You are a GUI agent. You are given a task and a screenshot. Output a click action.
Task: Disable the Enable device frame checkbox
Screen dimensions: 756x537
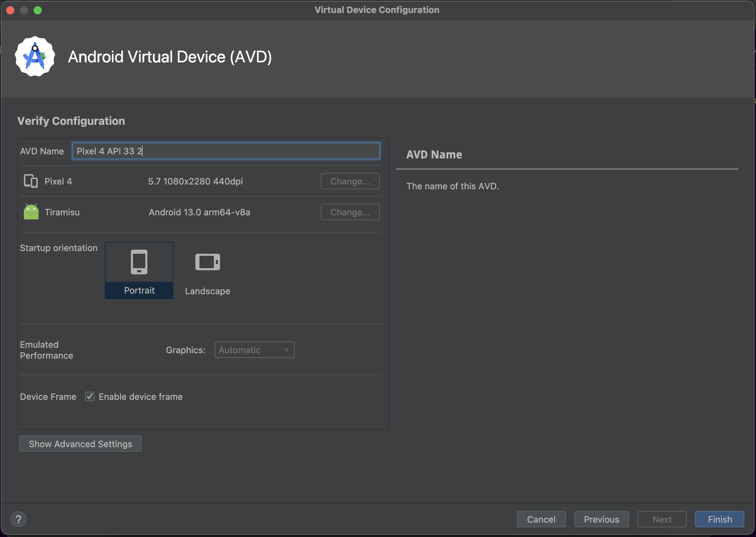[x=89, y=396]
